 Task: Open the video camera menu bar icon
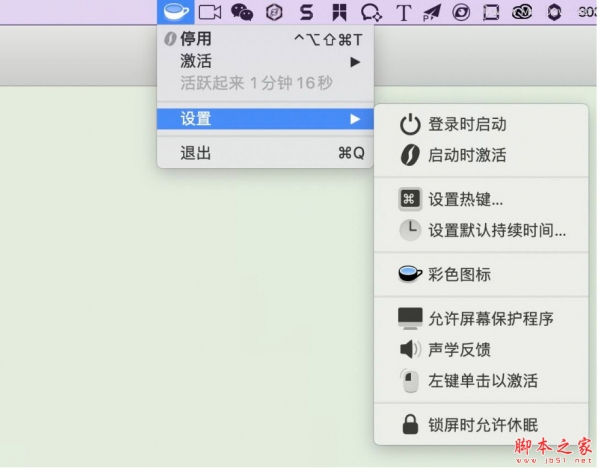click(x=210, y=12)
